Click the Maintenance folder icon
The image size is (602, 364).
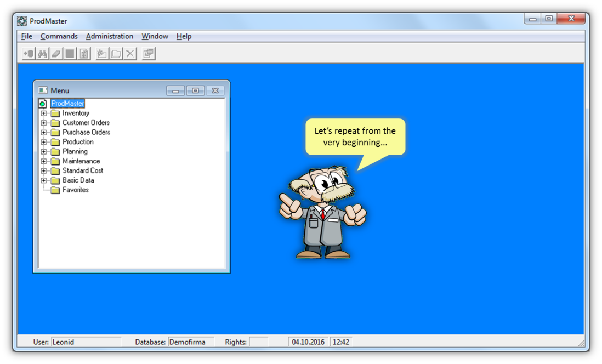point(55,161)
